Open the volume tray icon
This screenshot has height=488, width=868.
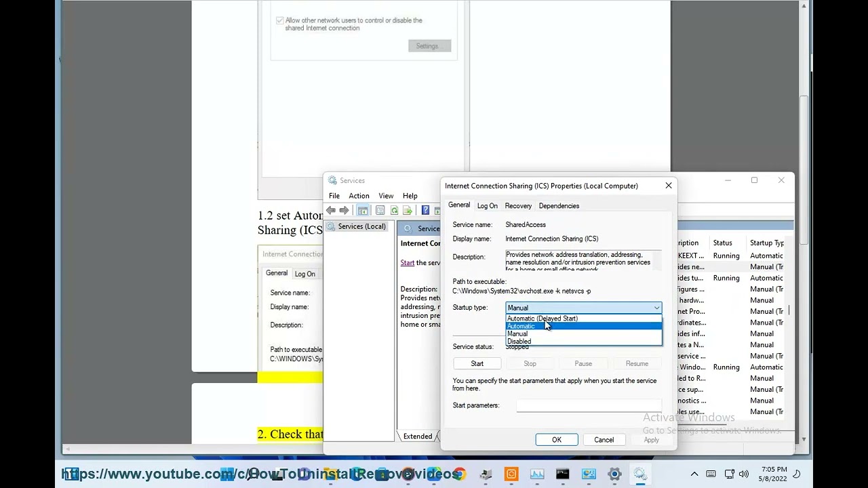pos(744,474)
